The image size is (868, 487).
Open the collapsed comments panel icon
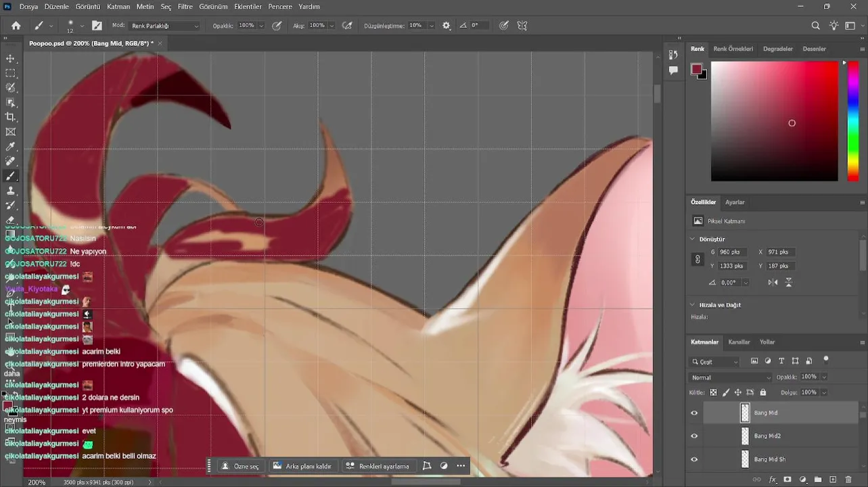[x=673, y=70]
